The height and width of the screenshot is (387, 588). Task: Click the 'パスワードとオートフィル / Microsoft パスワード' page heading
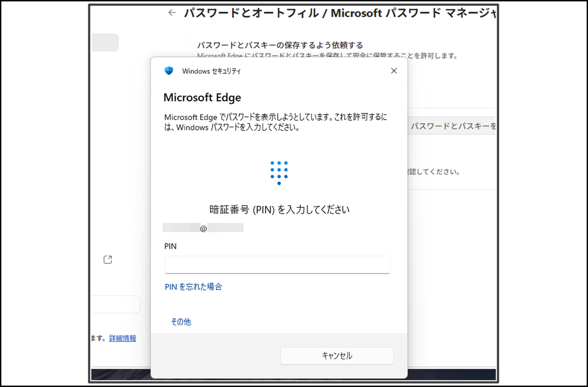(341, 13)
